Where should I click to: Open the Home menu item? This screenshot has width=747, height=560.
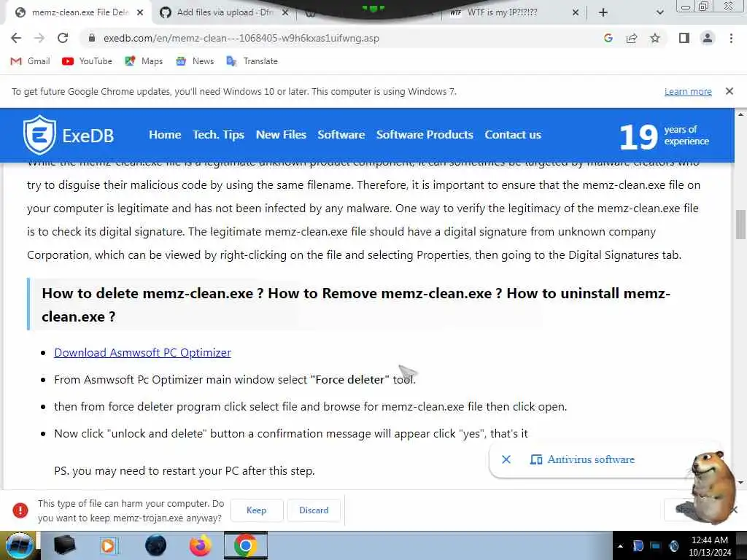point(165,135)
